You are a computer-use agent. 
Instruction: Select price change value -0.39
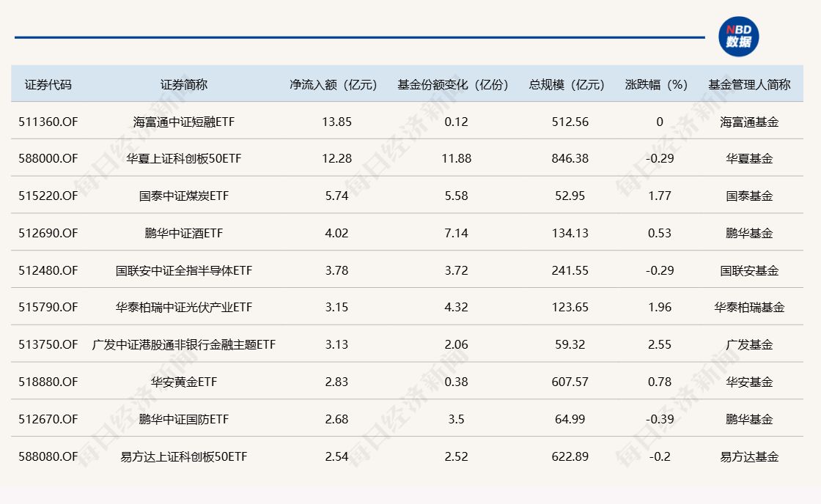pyautogui.click(x=660, y=419)
